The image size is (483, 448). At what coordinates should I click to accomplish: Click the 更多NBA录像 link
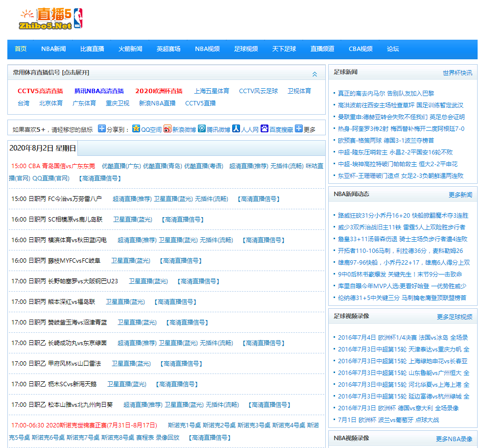click(454, 439)
